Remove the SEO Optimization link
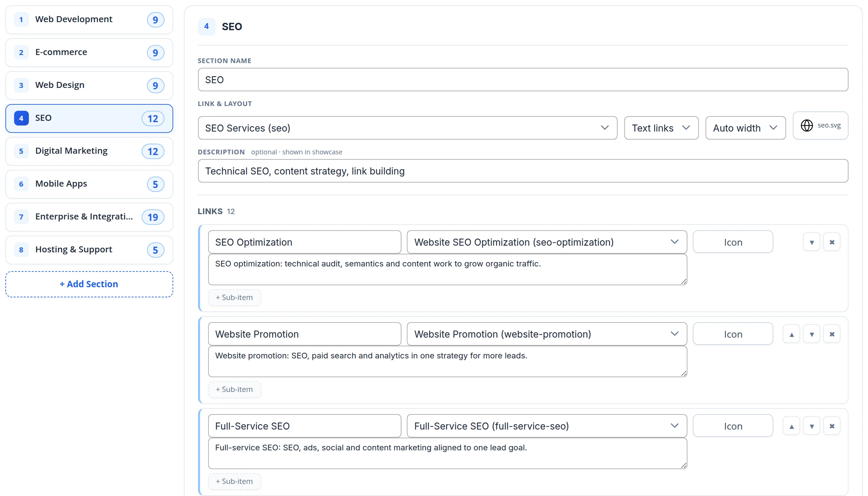This screenshot has width=868, height=496. [x=831, y=242]
